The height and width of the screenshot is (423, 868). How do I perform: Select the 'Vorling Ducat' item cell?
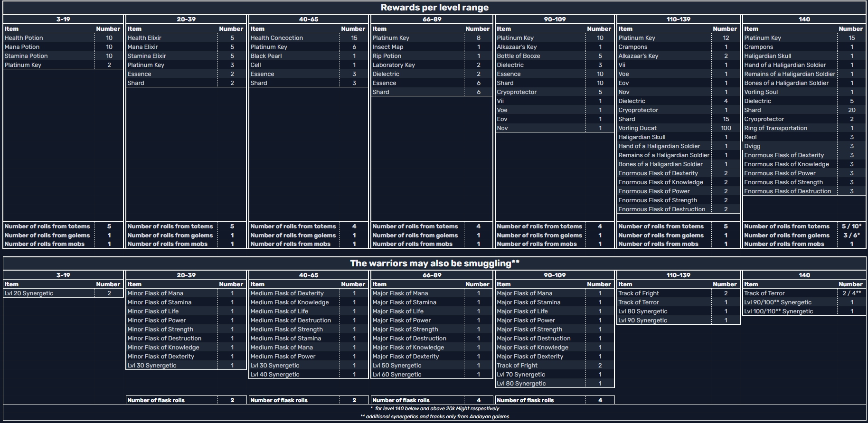coord(664,128)
